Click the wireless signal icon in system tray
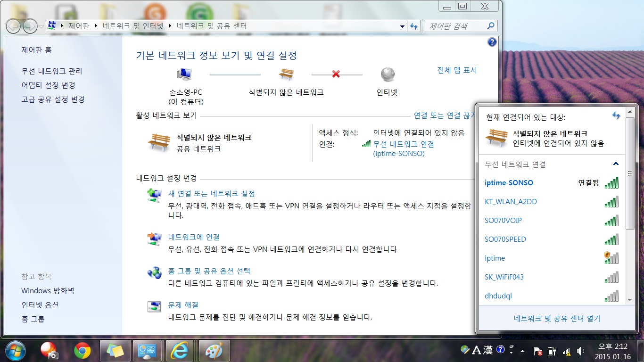 566,351
